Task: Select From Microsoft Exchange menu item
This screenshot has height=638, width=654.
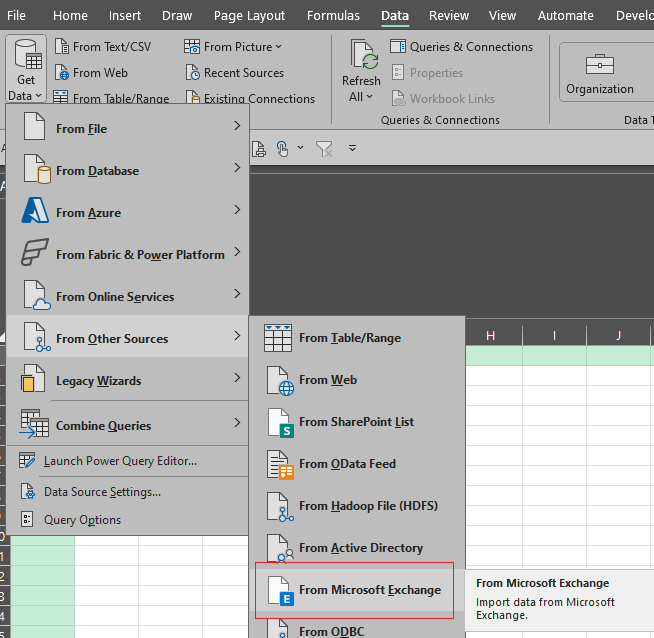Action: click(x=368, y=590)
